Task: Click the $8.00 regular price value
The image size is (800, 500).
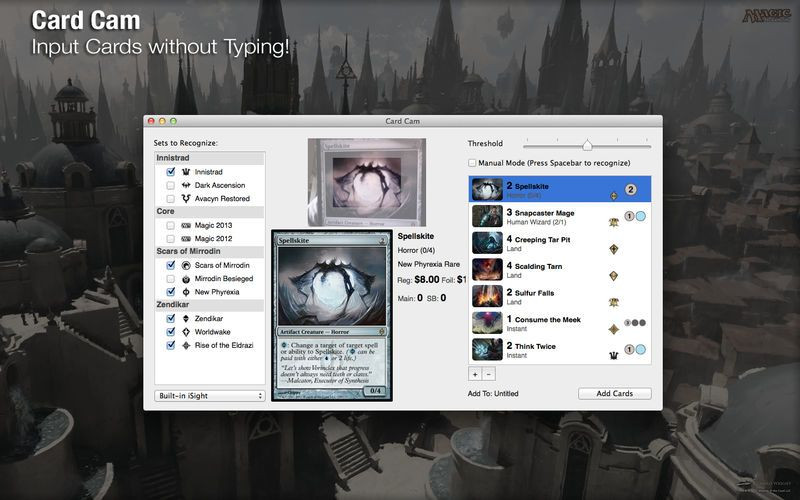Action: tap(427, 280)
